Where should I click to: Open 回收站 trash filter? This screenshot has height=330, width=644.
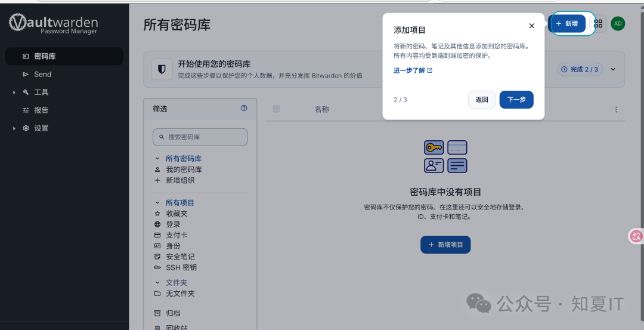[177, 327]
